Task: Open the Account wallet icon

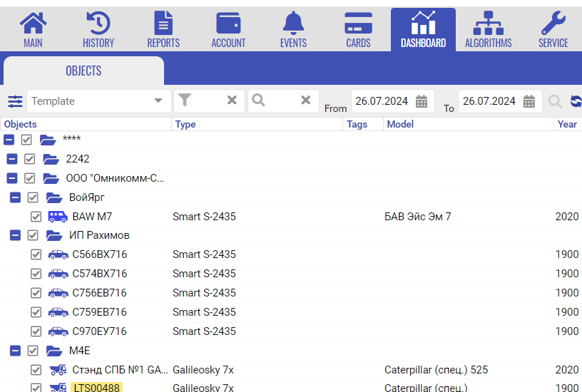Action: coord(228,24)
